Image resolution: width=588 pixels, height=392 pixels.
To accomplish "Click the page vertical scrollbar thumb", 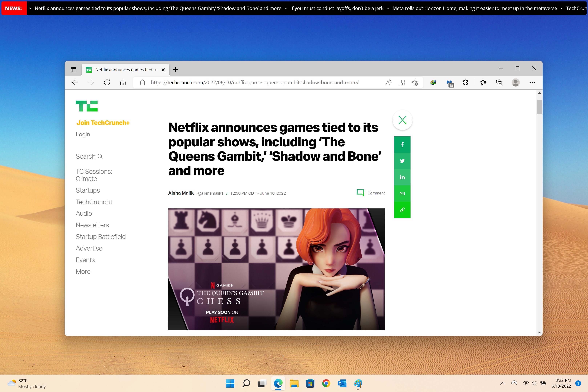I will [x=539, y=107].
